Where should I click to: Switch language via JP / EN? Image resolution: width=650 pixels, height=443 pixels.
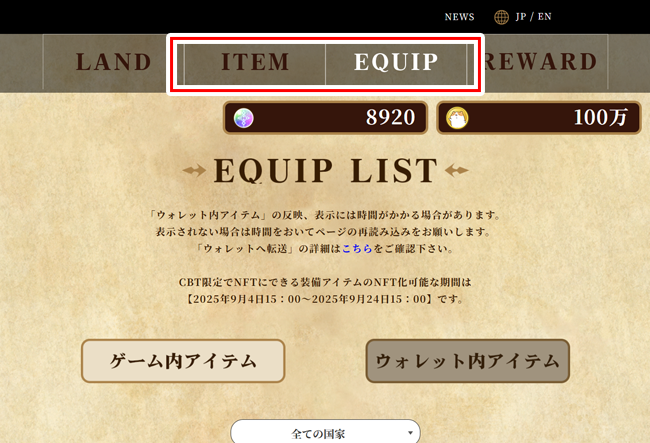534,17
